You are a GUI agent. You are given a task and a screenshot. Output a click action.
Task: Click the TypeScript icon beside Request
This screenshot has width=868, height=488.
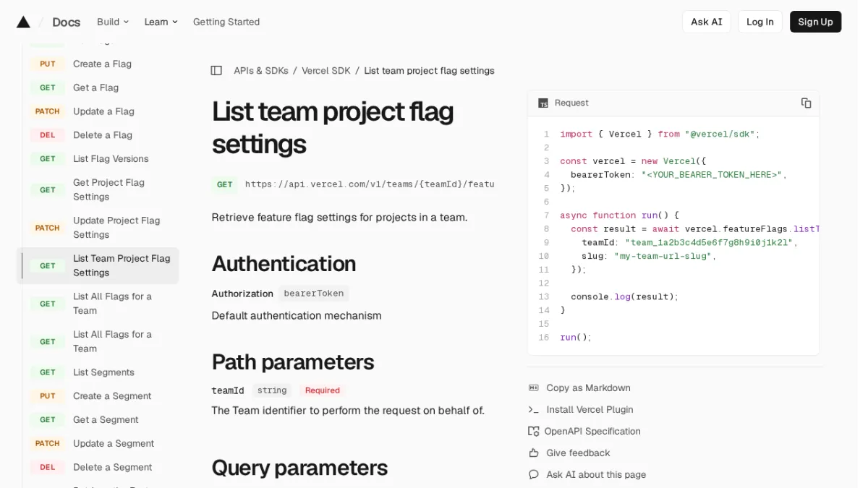(x=543, y=103)
